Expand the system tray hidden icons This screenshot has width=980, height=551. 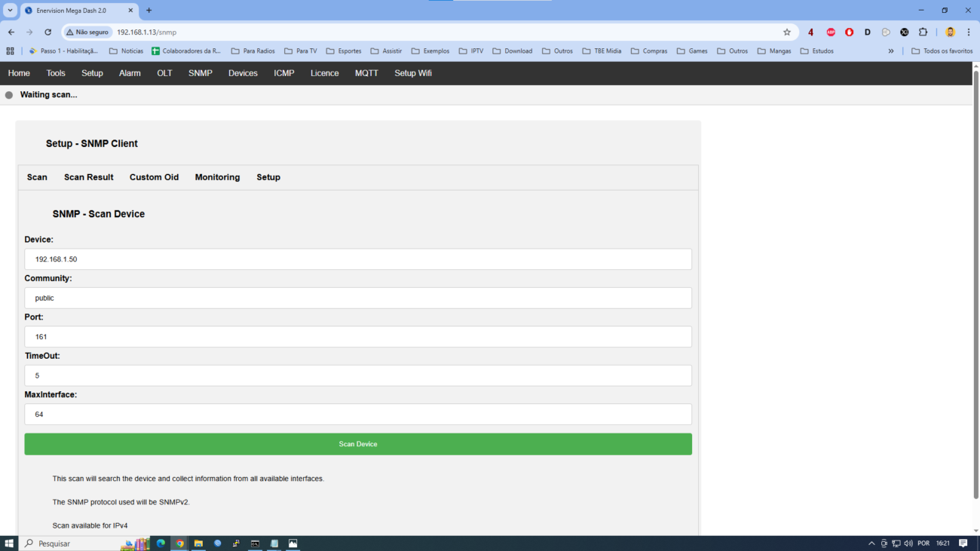871,543
